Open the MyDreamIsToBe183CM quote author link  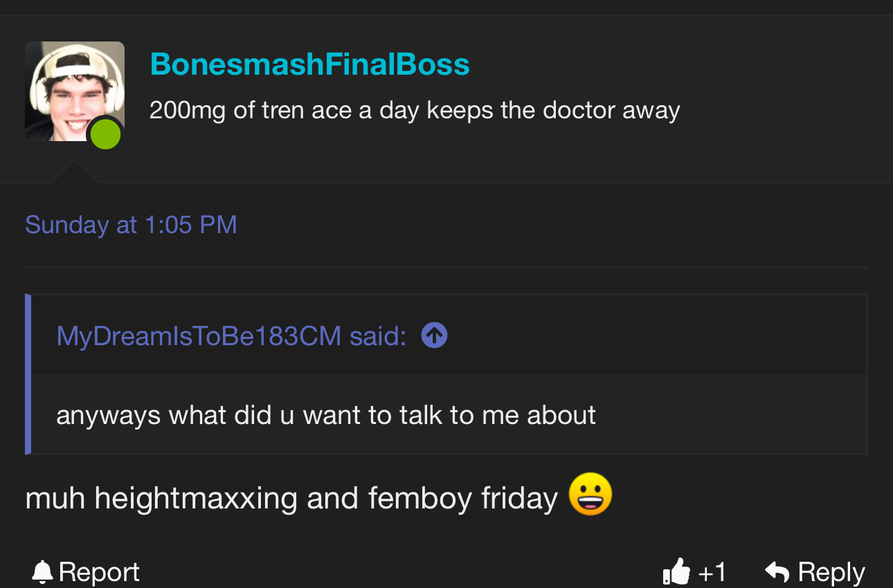[x=199, y=336]
